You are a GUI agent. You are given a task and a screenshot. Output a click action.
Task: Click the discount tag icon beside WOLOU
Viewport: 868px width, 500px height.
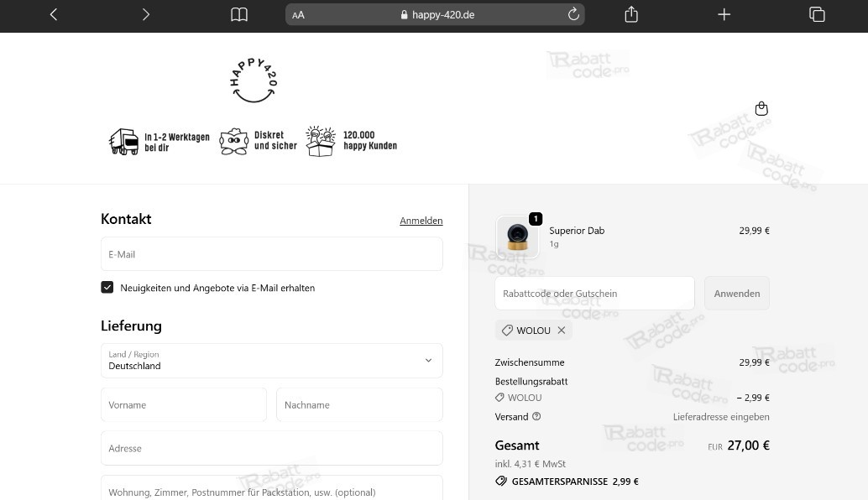(509, 331)
